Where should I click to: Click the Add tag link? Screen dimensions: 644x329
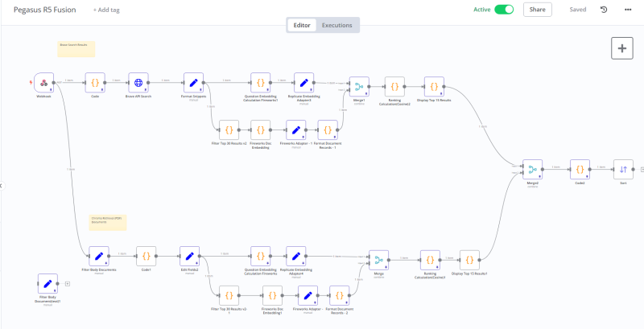[106, 10]
